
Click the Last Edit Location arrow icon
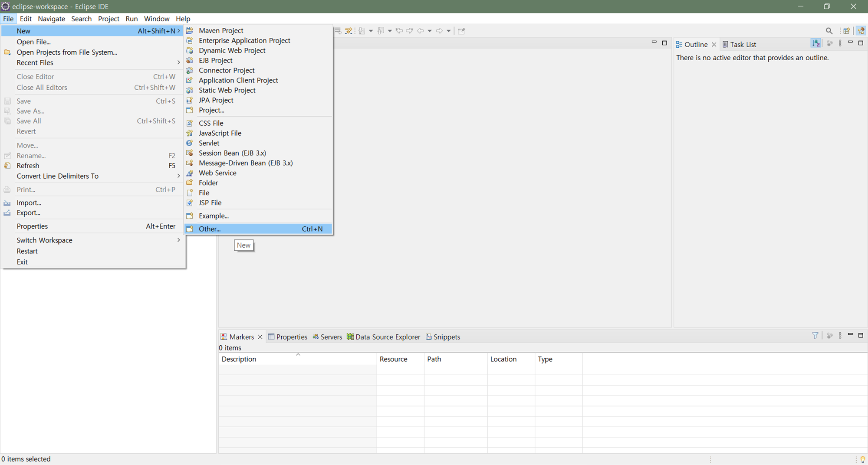(x=399, y=31)
